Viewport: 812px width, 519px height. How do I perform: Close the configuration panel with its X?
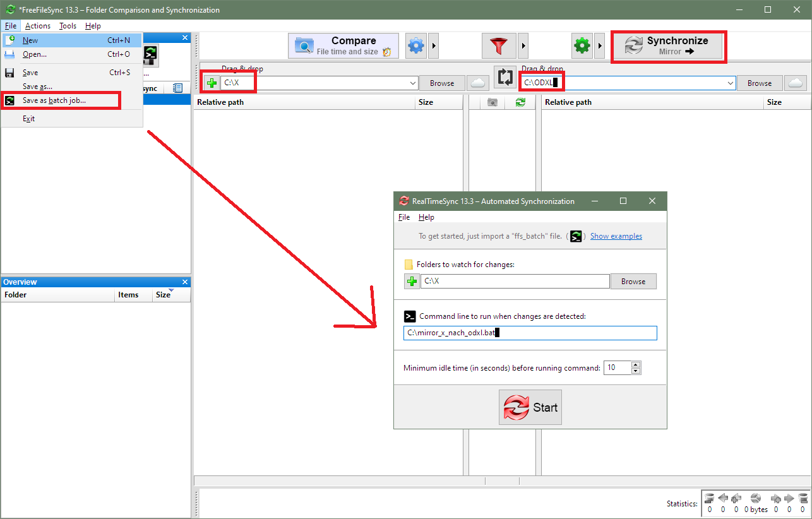tap(185, 38)
